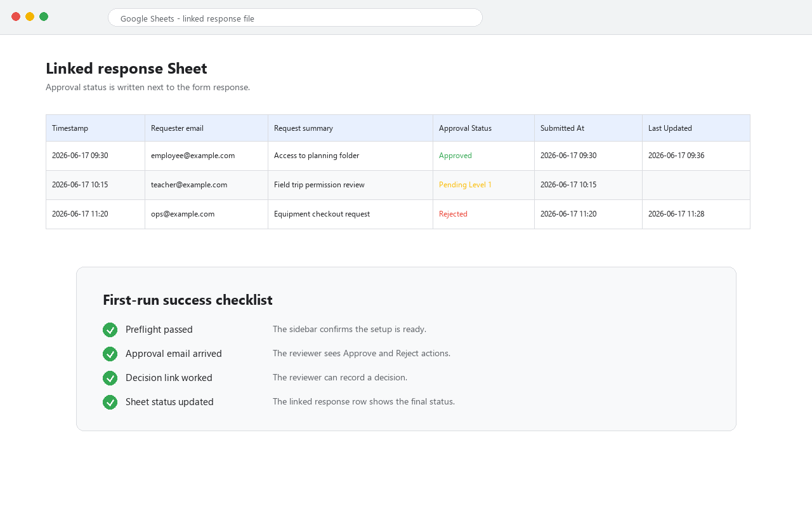This screenshot has width=812, height=508.
Task: Click the Equipment checkout request summary cell
Action: click(350, 214)
